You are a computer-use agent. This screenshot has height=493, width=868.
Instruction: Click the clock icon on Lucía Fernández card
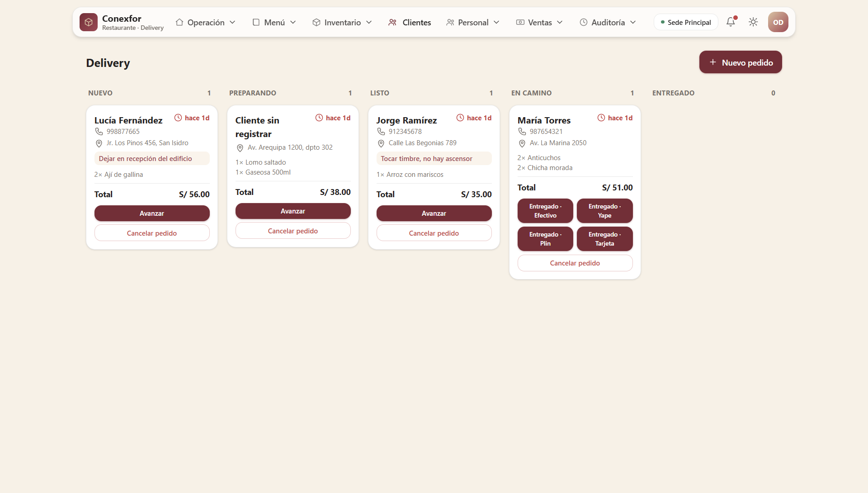[178, 118]
